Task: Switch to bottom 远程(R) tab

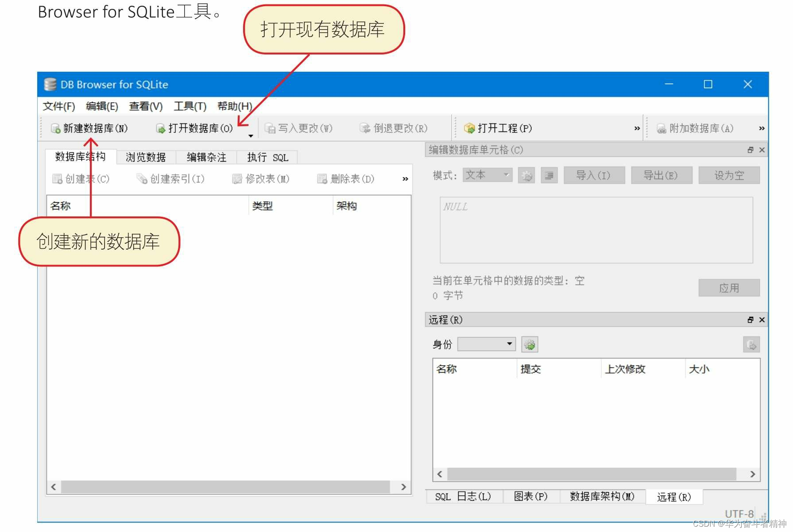Action: point(674,497)
